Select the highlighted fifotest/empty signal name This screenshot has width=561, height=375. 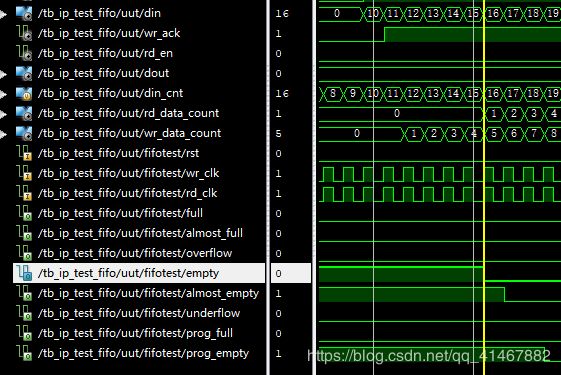(128, 273)
